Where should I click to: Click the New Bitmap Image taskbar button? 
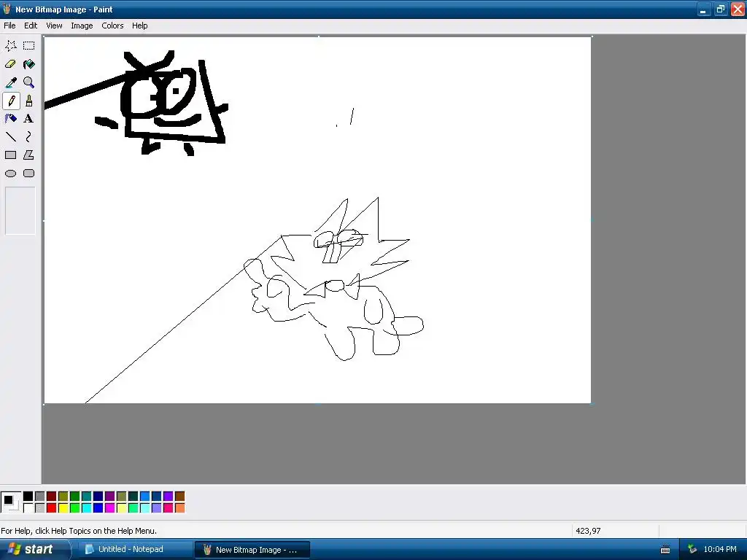[252, 550]
